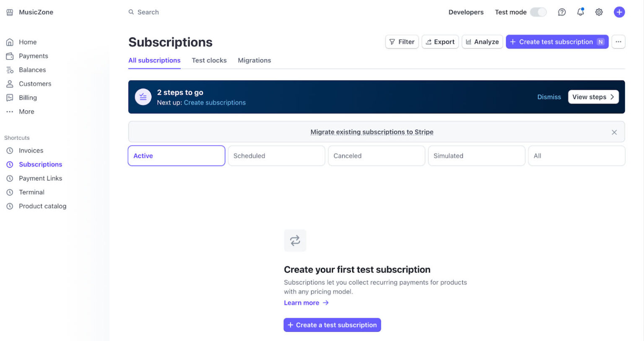Open the Balances section

pos(32,70)
